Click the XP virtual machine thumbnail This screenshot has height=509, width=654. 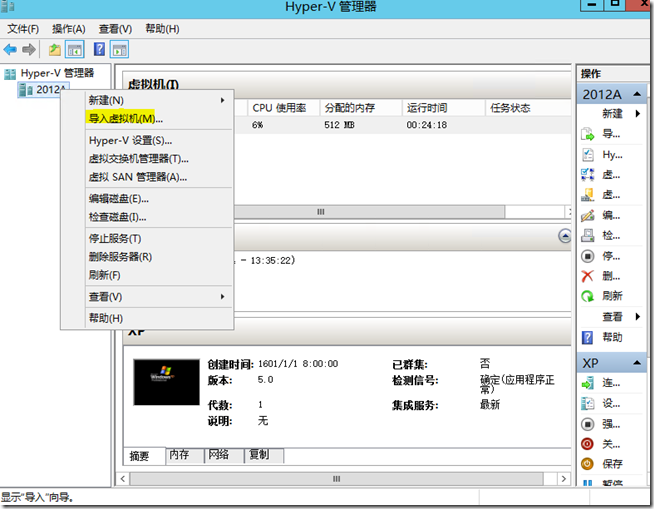(x=166, y=382)
